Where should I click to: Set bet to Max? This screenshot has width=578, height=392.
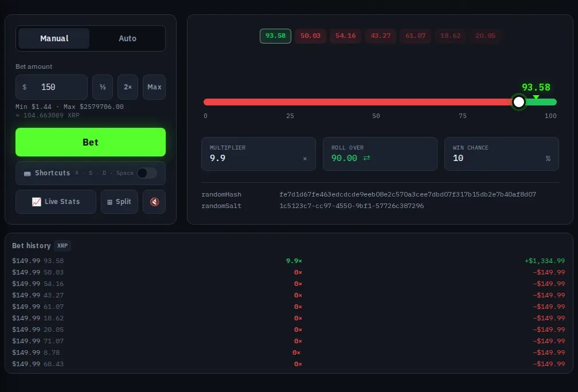[154, 87]
